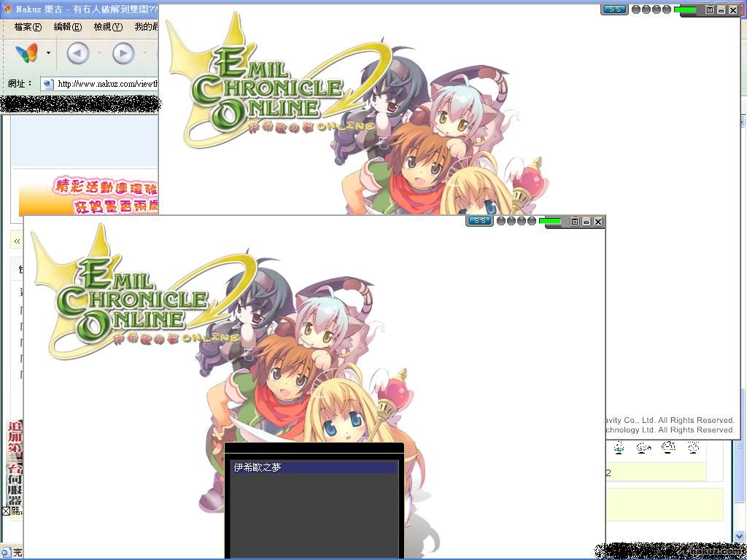Click the SS button in the front game window

pos(480,221)
